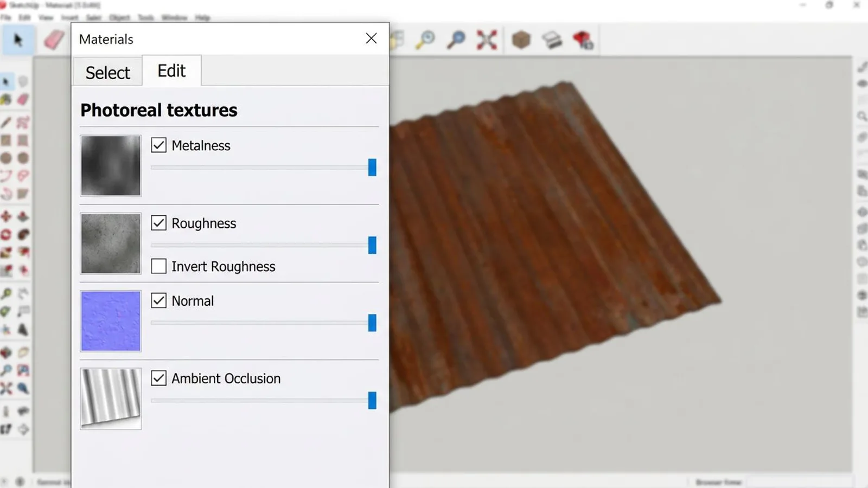Open the Edit tab in Materials

tap(171, 70)
